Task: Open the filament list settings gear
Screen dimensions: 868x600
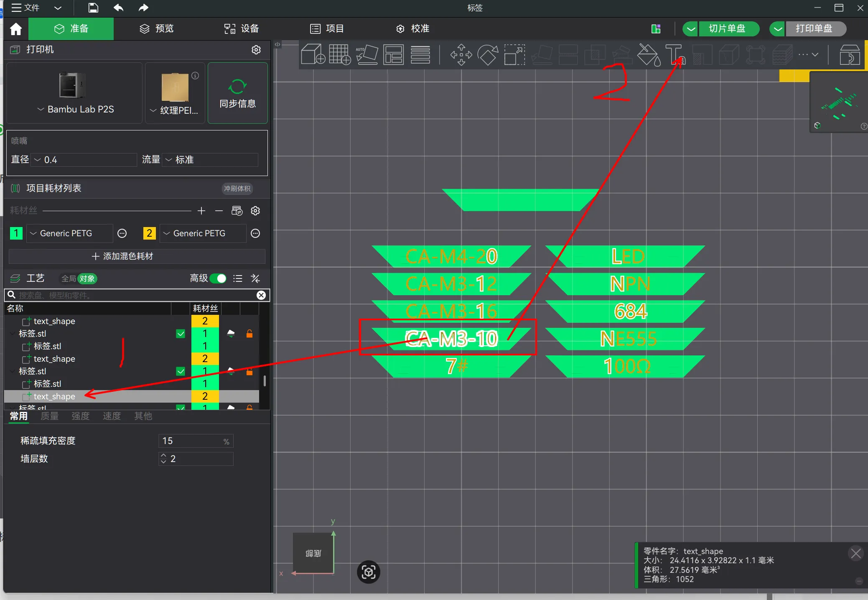Action: [x=255, y=211]
